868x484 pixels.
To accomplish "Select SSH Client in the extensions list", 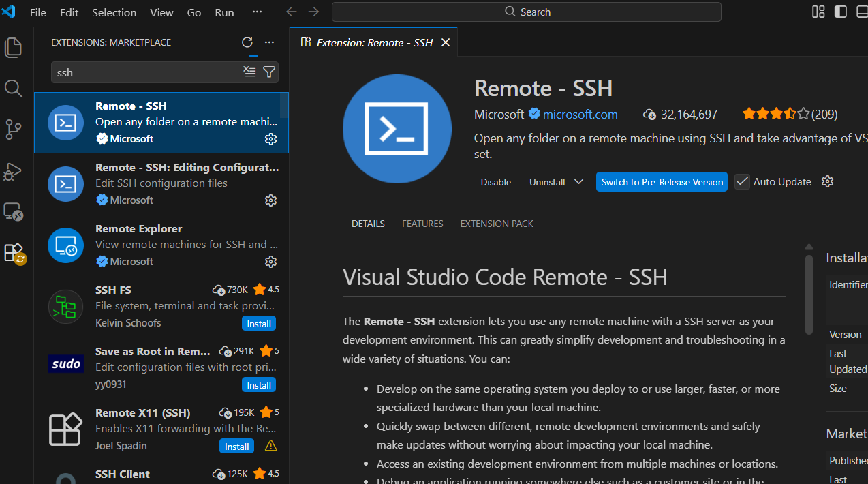I will (x=161, y=474).
